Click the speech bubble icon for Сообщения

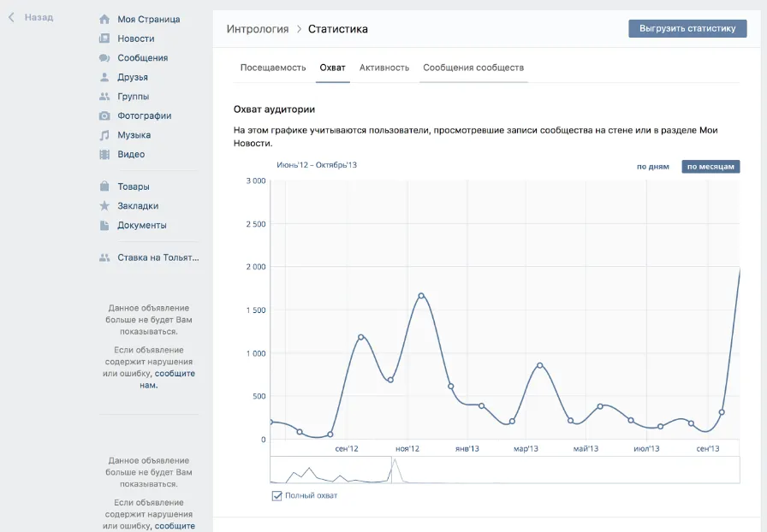pos(104,57)
